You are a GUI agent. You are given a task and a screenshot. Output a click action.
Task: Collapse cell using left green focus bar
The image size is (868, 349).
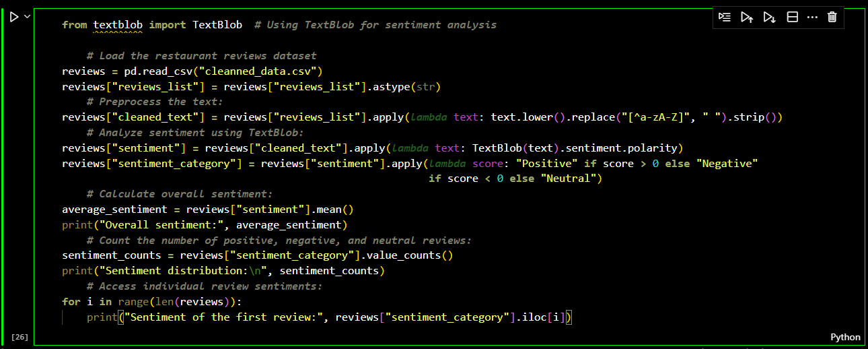[x=3, y=175]
